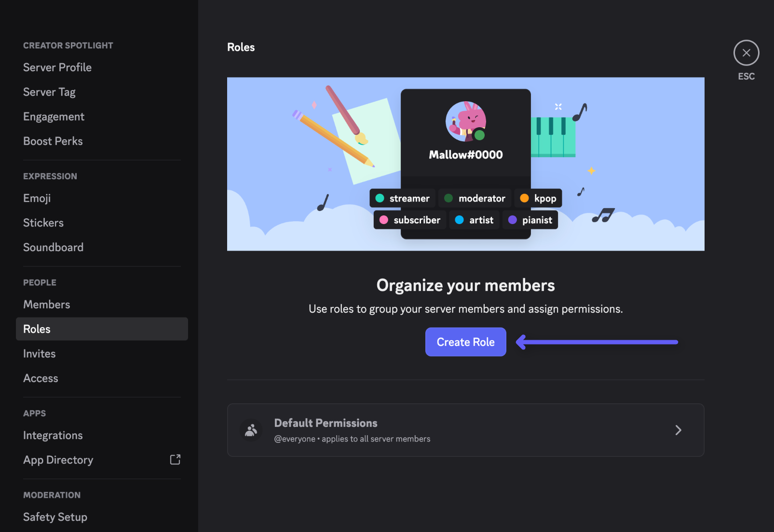The image size is (774, 532).
Task: Click the Create Role button
Action: click(465, 342)
